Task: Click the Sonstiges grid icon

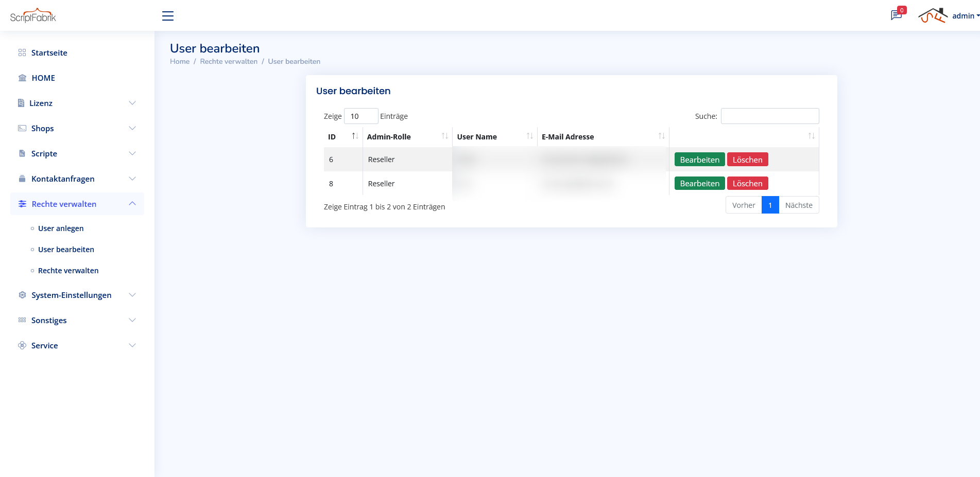Action: click(x=22, y=320)
